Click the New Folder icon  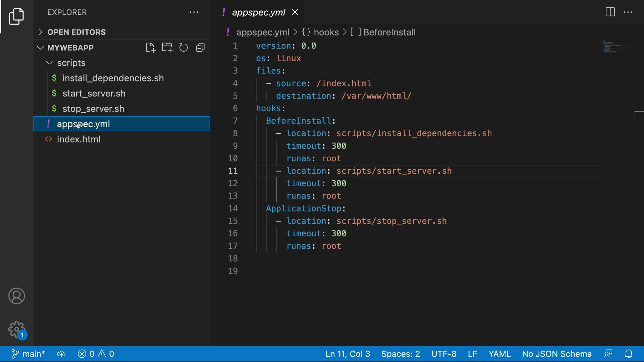click(x=167, y=48)
